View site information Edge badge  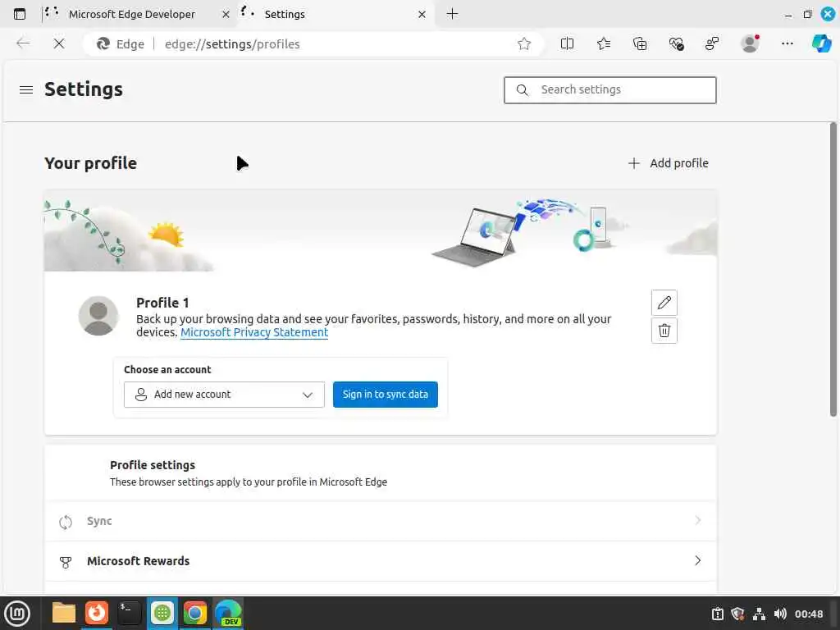[121, 44]
